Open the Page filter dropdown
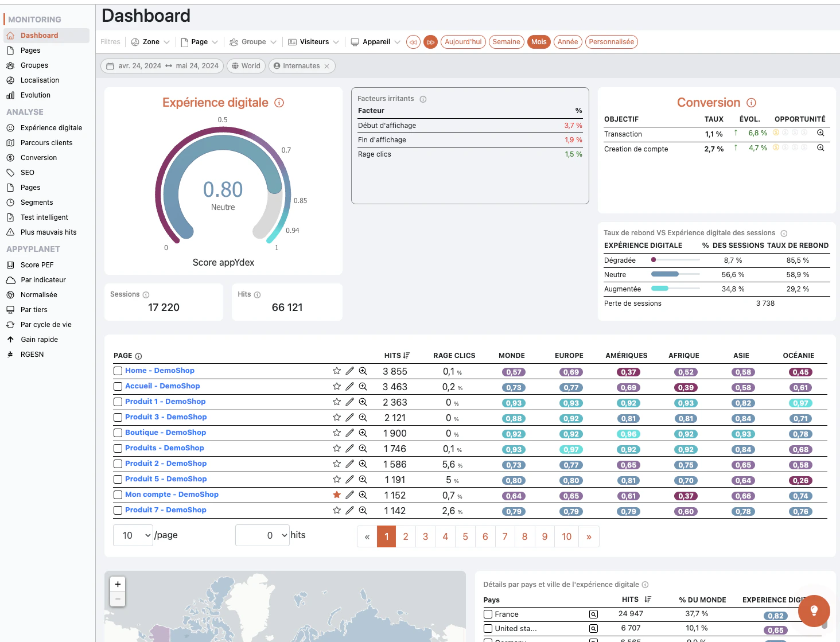Viewport: 840px width, 642px height. click(x=199, y=42)
